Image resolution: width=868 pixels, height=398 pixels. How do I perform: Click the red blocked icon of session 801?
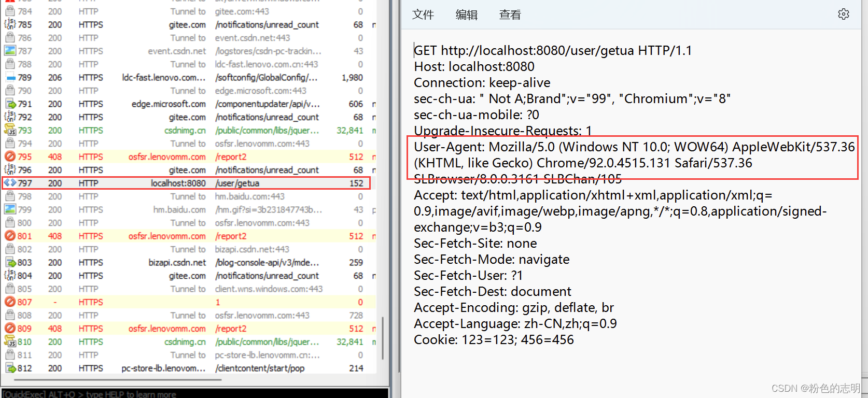pyautogui.click(x=10, y=236)
